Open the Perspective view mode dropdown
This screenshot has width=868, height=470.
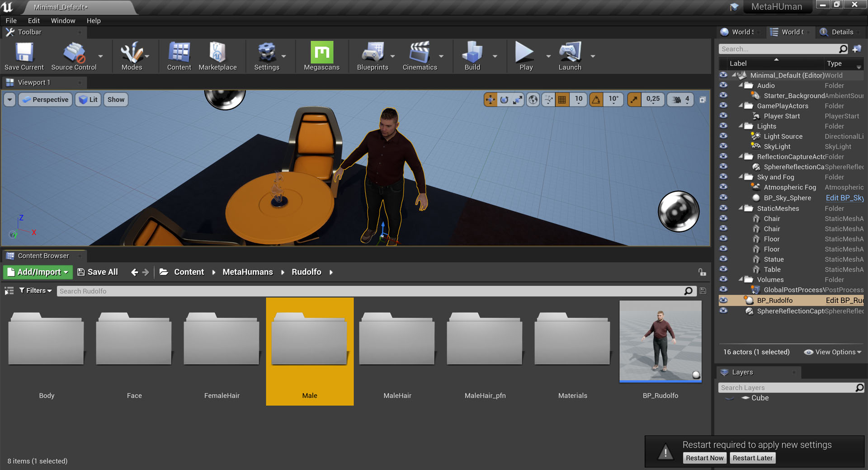point(45,99)
